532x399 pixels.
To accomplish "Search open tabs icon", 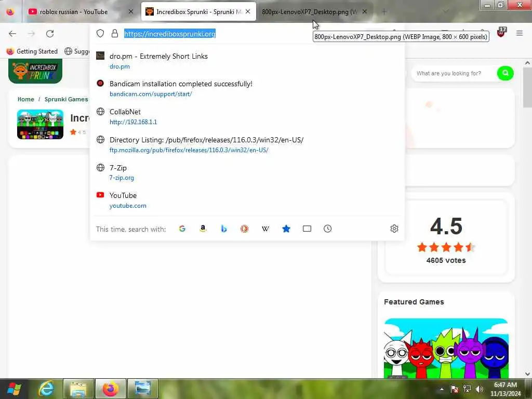I will pos(307,229).
